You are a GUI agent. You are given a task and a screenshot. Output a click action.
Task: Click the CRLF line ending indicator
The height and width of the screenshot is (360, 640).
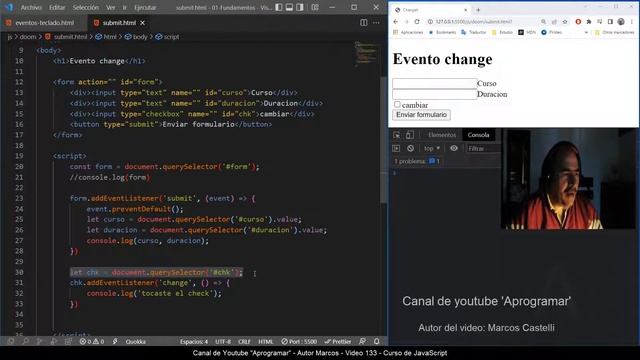tap(244, 342)
